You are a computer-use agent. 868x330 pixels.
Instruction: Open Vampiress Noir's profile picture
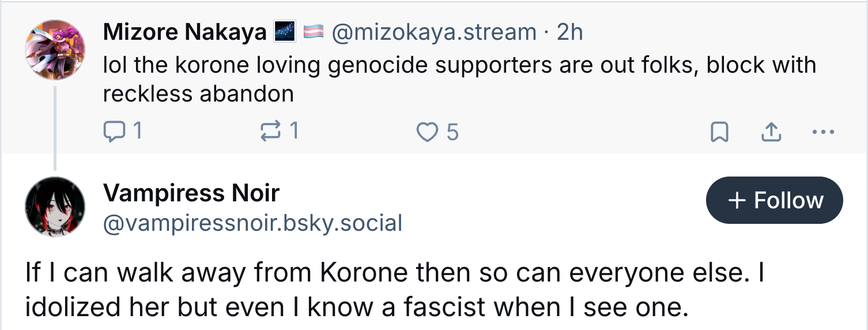pyautogui.click(x=55, y=207)
